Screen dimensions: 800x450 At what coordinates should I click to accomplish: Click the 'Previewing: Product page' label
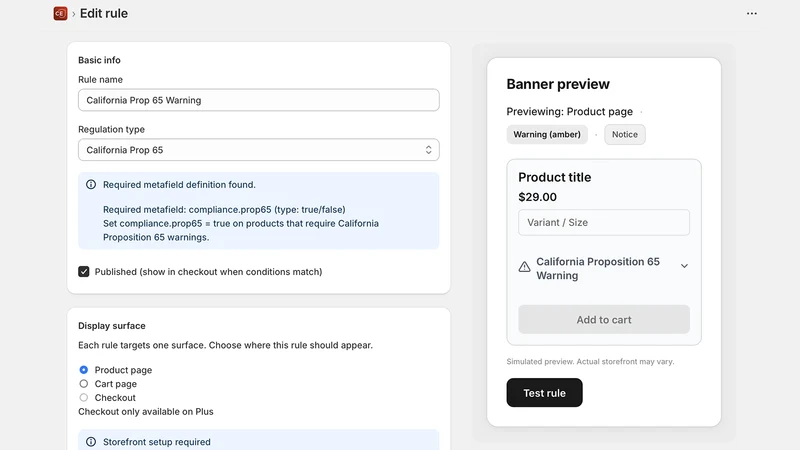tap(569, 112)
